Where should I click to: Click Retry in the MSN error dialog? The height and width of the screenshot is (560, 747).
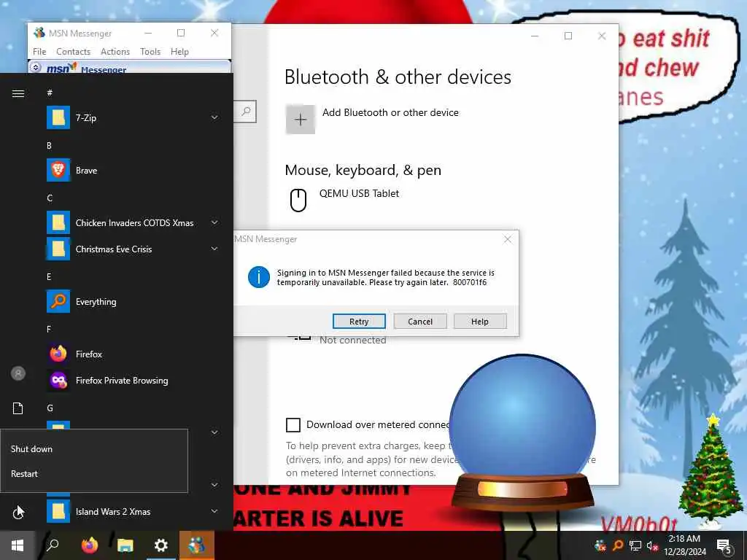click(x=359, y=322)
